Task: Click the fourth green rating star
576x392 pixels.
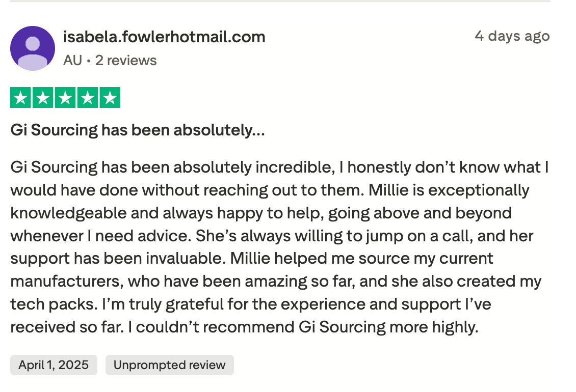Action: tap(88, 98)
